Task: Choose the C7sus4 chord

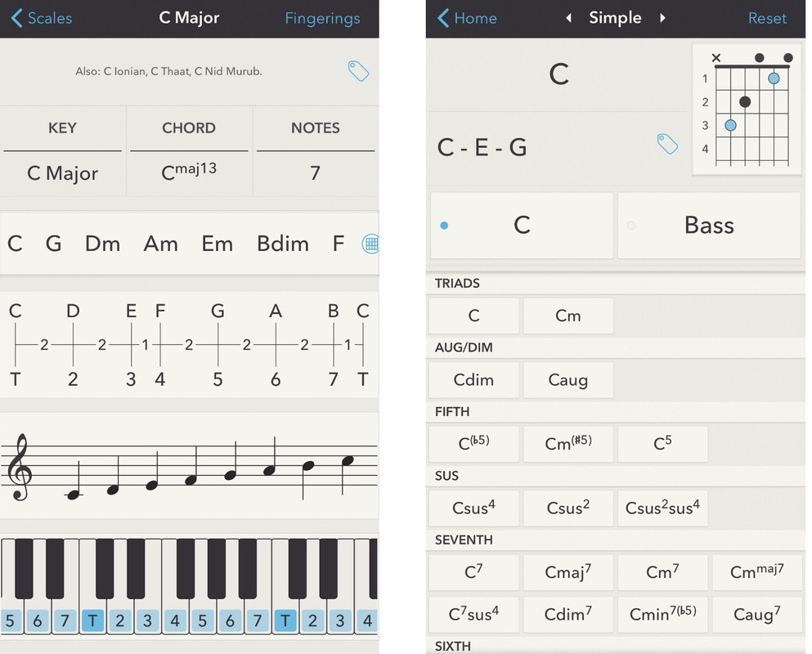Action: (x=473, y=614)
